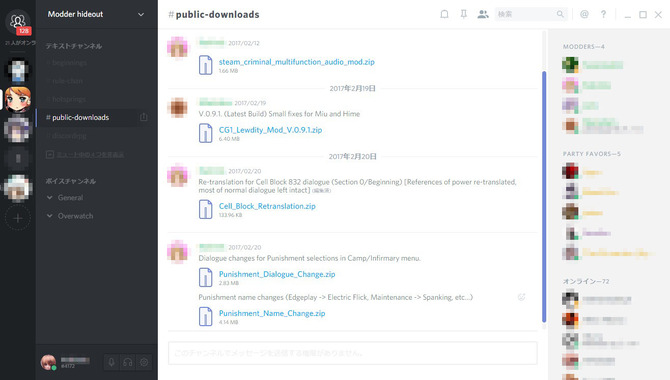The height and width of the screenshot is (380, 670).
Task: Open friends home icon with 128 badge
Action: coord(18,22)
